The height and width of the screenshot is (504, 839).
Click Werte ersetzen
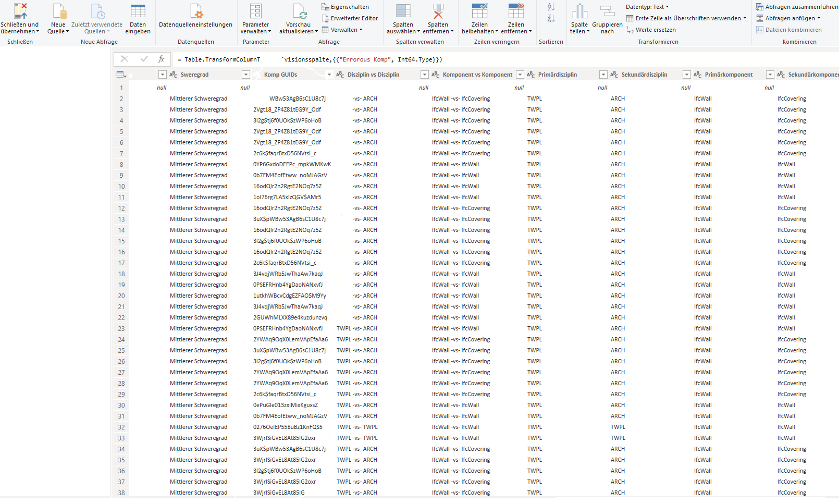651,30
